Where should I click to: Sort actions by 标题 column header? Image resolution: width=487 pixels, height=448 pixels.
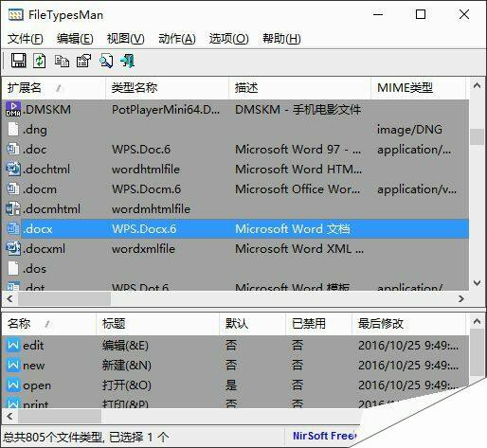click(x=157, y=323)
